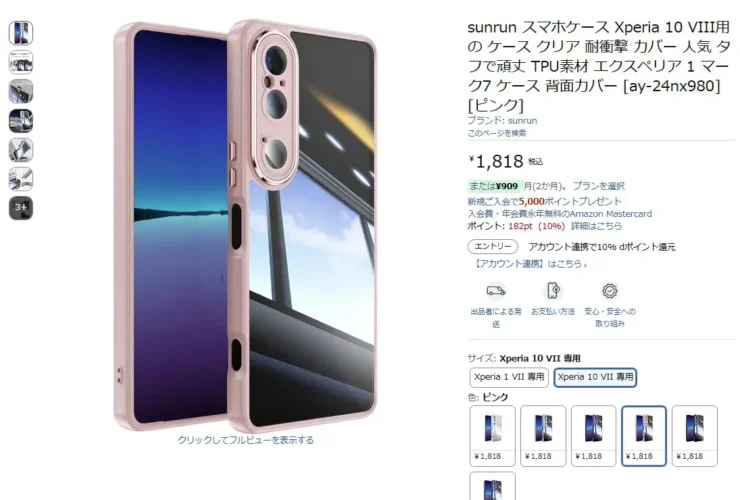The width and height of the screenshot is (740, 500).
Task: Open the 詳細はこちら points details link
Action: (596, 226)
